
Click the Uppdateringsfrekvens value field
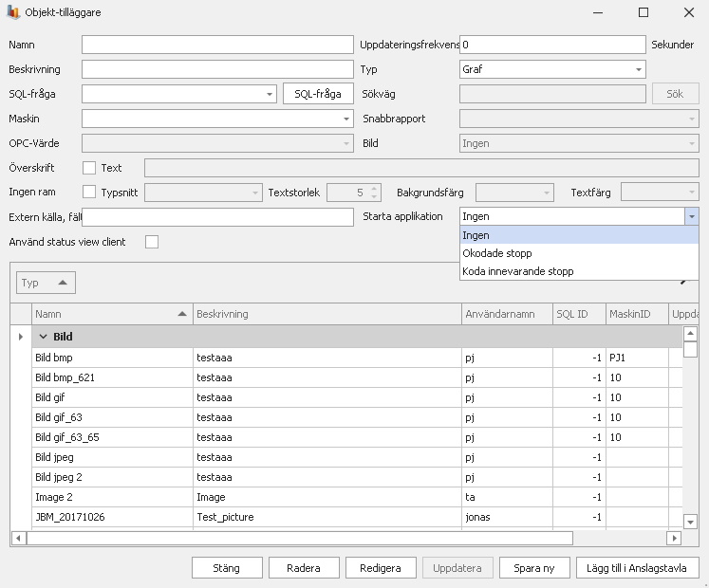(552, 45)
